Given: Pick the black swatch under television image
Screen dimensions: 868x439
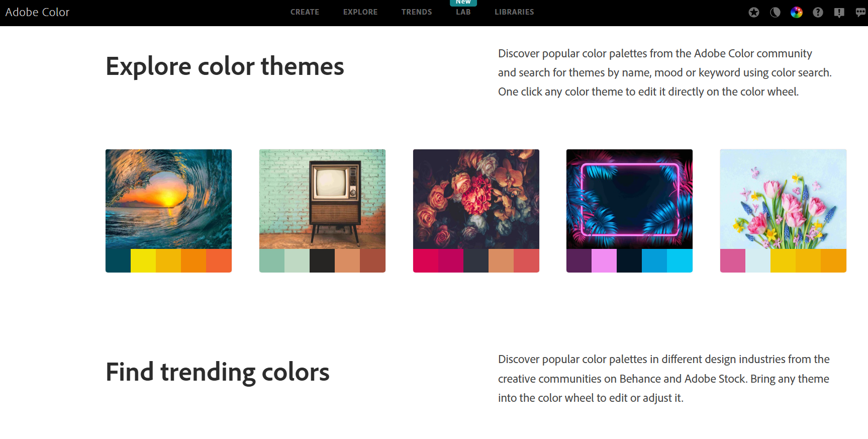Looking at the screenshot, I should point(322,260).
